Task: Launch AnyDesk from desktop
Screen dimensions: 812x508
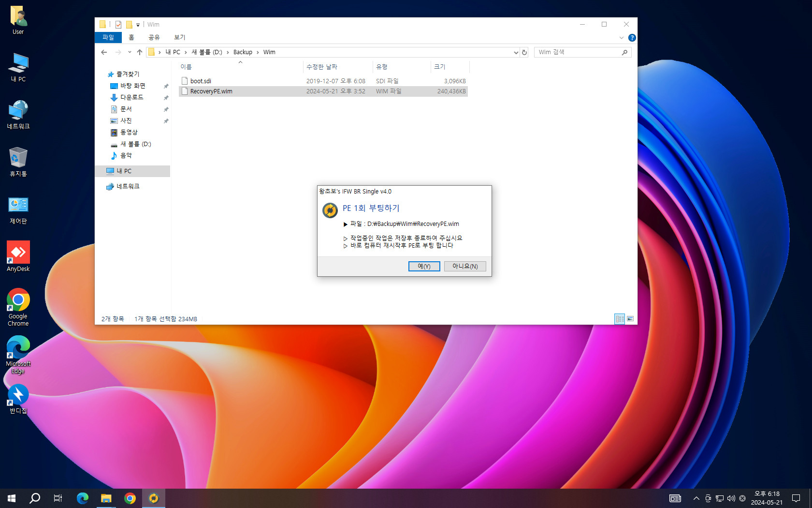Action: [x=18, y=256]
